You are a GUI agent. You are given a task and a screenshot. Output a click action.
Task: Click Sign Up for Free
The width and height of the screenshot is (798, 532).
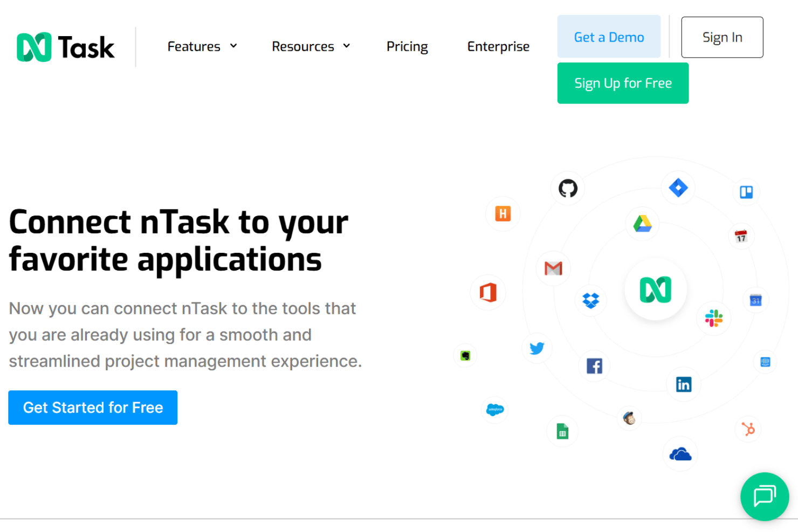pyautogui.click(x=623, y=83)
